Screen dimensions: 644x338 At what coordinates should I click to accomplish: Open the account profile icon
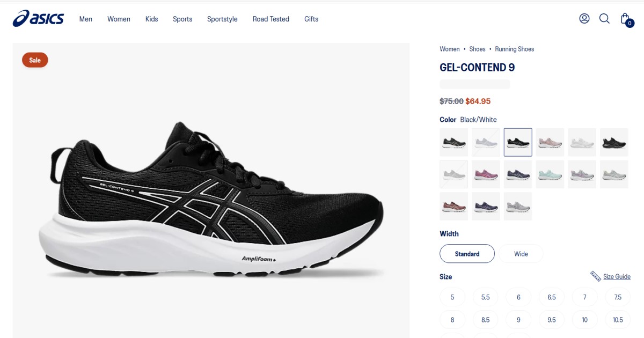[x=584, y=18]
